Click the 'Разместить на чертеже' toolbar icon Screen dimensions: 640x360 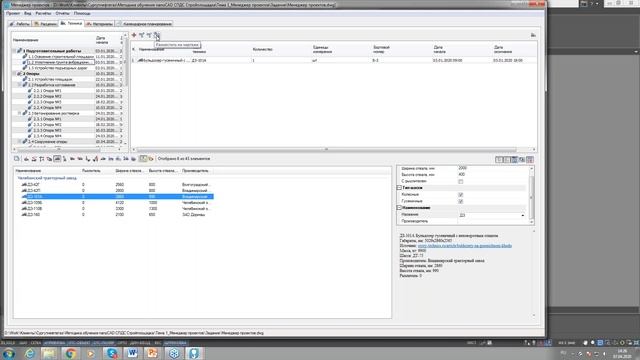click(x=157, y=35)
